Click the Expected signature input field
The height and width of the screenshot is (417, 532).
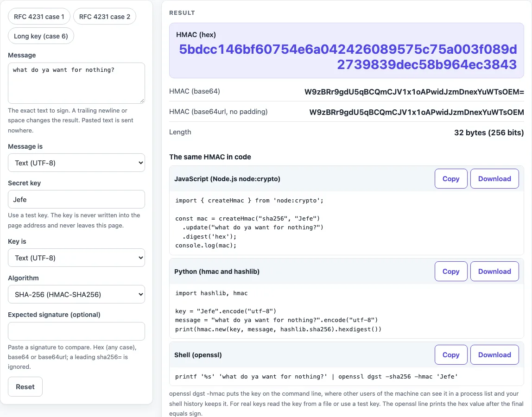pos(76,331)
